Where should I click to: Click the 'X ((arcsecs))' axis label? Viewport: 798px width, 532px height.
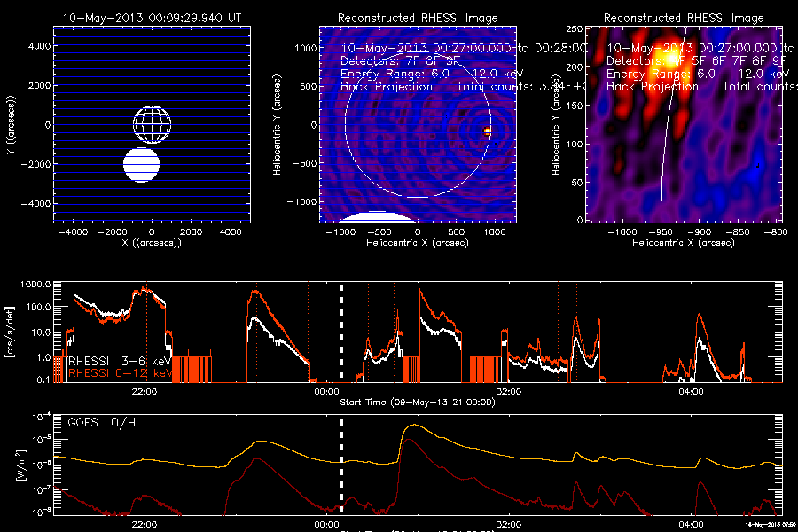point(152,243)
